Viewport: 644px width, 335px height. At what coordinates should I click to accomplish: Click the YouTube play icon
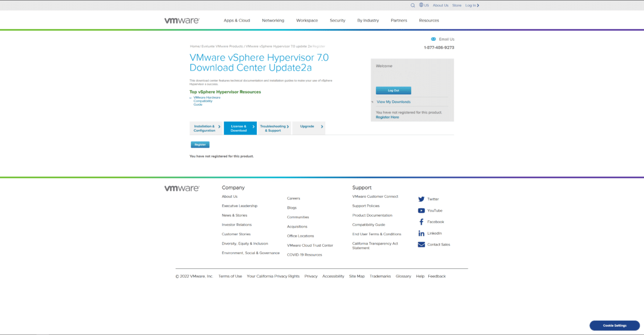[422, 210]
